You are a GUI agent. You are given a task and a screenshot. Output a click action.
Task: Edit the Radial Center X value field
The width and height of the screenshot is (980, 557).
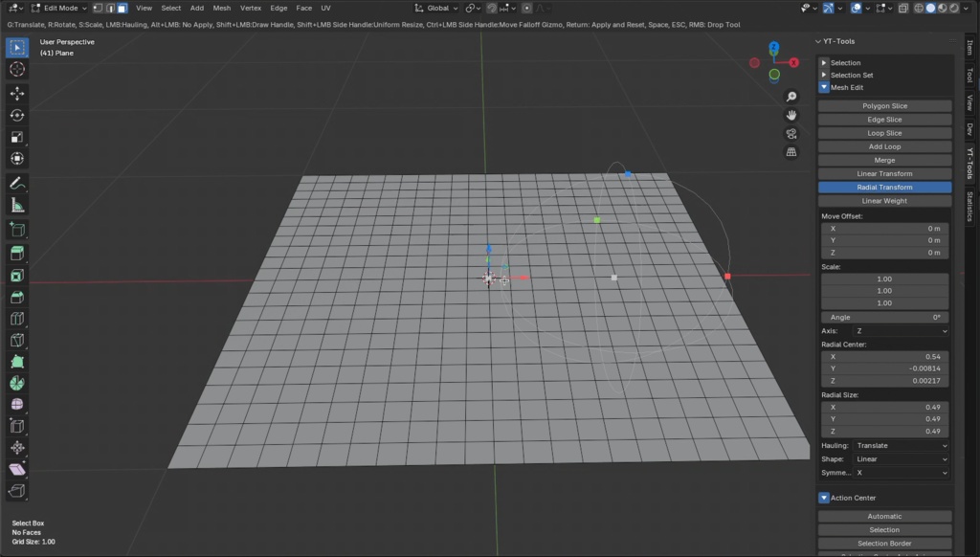pyautogui.click(x=884, y=356)
